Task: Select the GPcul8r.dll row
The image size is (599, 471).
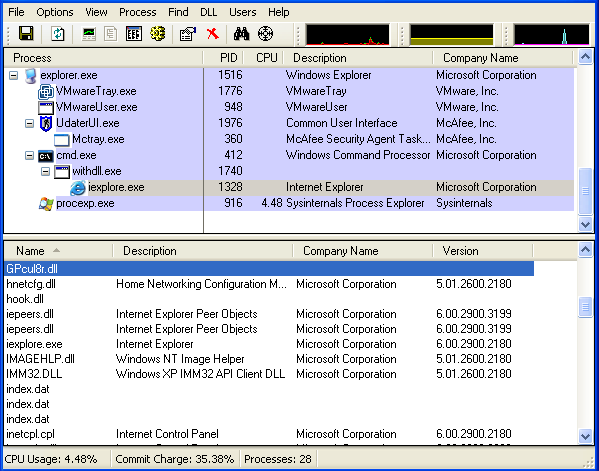Action: 269,269
